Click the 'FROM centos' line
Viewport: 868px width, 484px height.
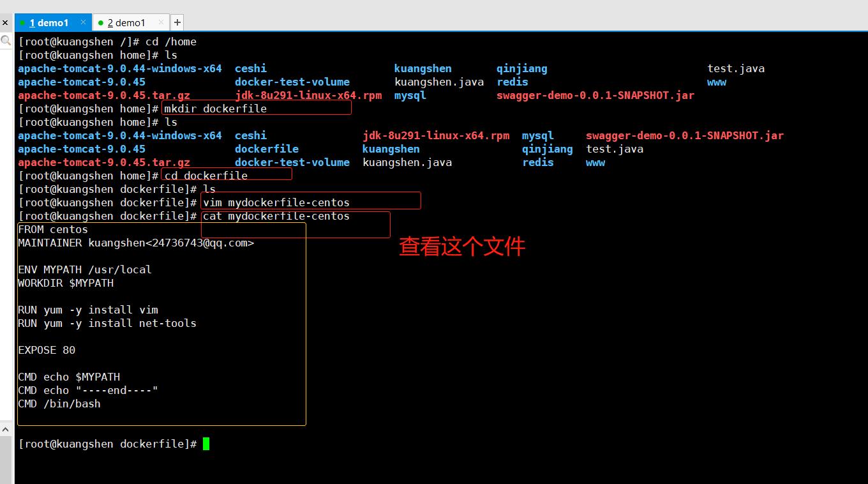53,229
